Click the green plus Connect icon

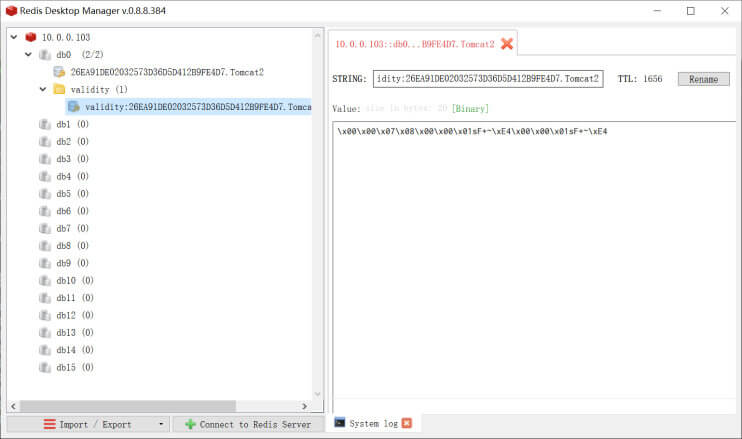click(190, 424)
